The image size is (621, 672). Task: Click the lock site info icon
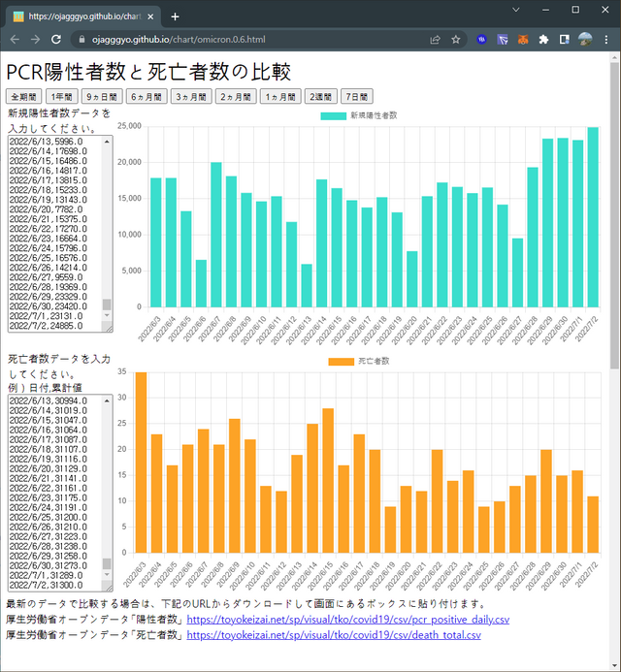[x=82, y=40]
